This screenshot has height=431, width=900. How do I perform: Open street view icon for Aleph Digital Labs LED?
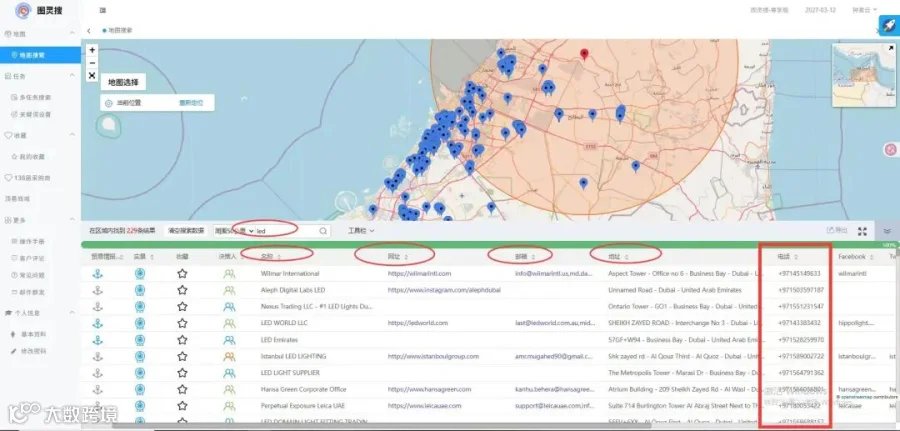pos(139,290)
